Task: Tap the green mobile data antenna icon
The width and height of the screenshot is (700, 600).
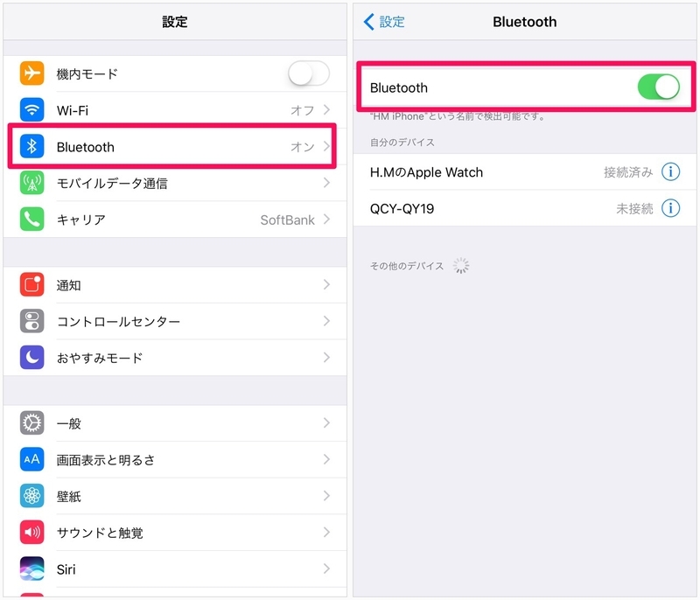Action: pyautogui.click(x=31, y=183)
